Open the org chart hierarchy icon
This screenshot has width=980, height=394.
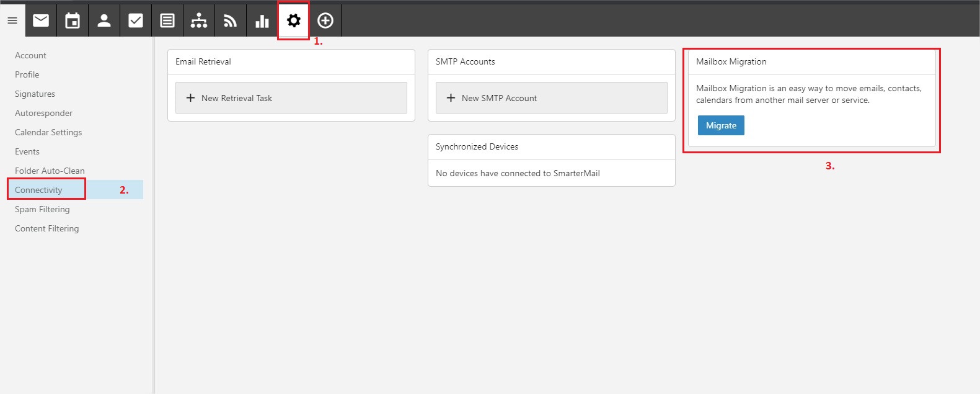(199, 20)
